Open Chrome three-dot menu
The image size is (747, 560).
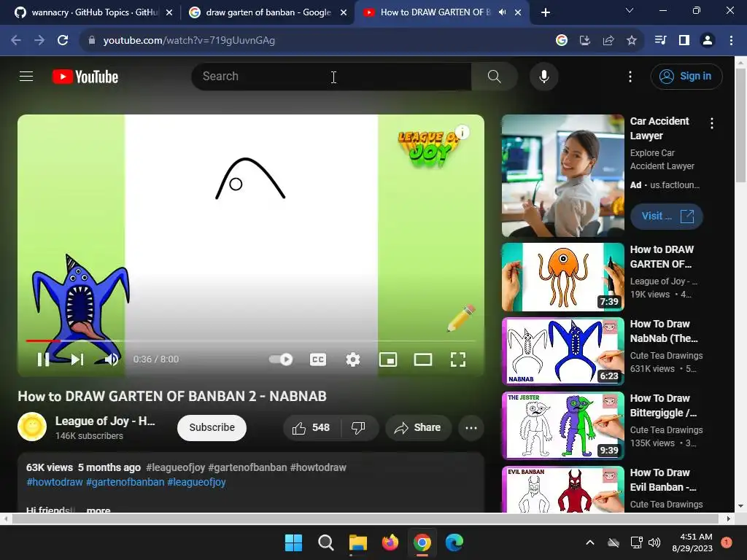[x=731, y=41]
